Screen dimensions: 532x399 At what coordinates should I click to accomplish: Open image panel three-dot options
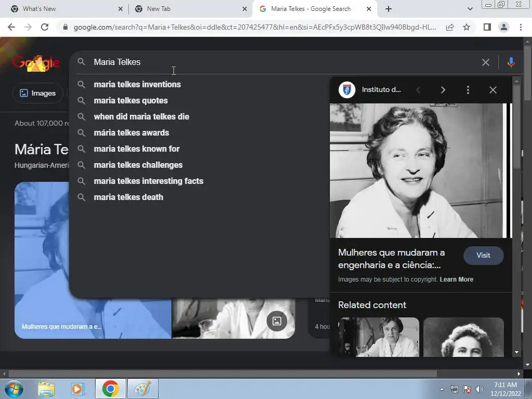(x=468, y=90)
